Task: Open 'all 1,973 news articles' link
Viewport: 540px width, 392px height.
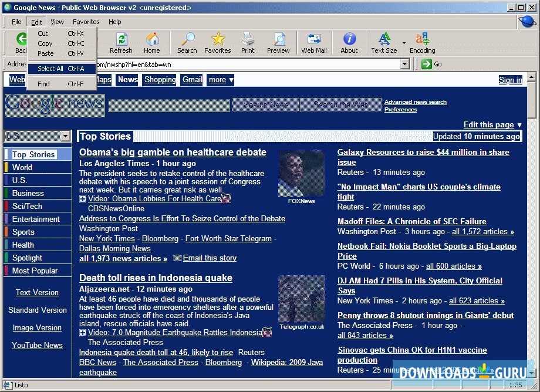Action: [x=123, y=258]
